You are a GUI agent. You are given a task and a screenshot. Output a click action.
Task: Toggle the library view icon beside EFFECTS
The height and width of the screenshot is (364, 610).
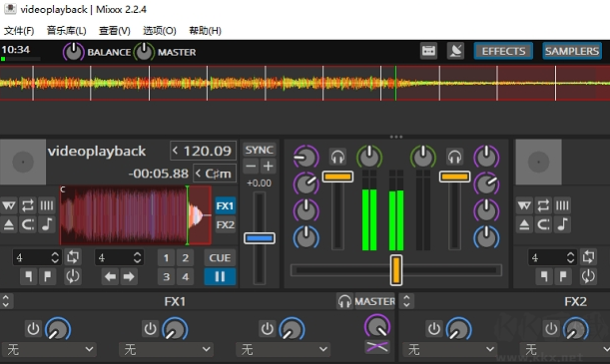(428, 51)
